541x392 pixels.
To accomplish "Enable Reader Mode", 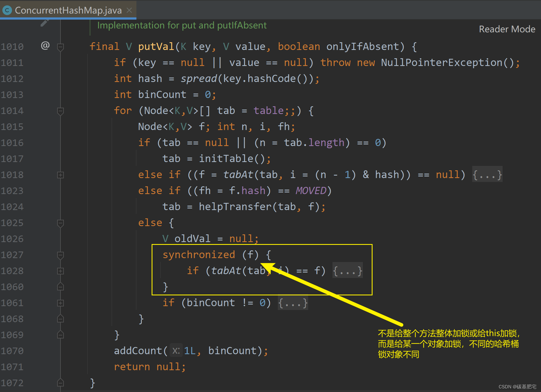I will click(507, 29).
